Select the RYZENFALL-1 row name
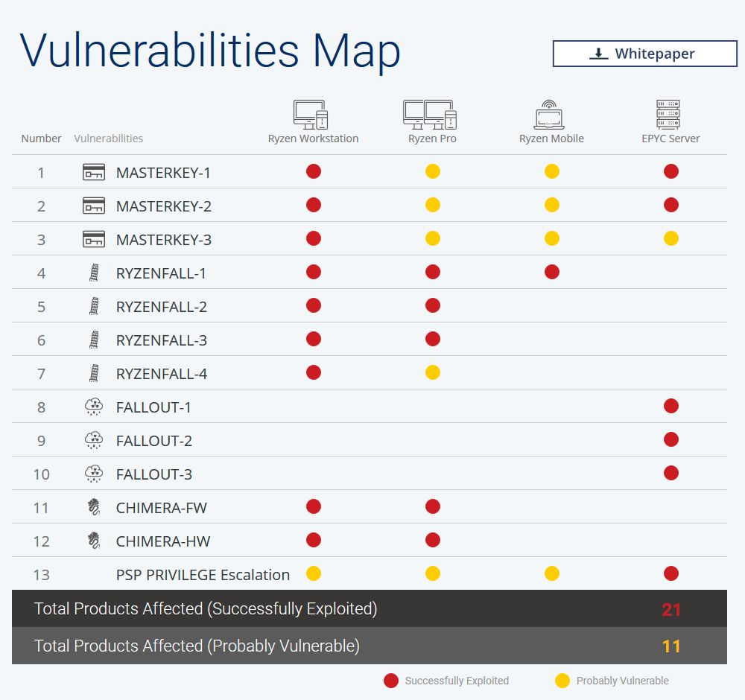 pyautogui.click(x=161, y=273)
